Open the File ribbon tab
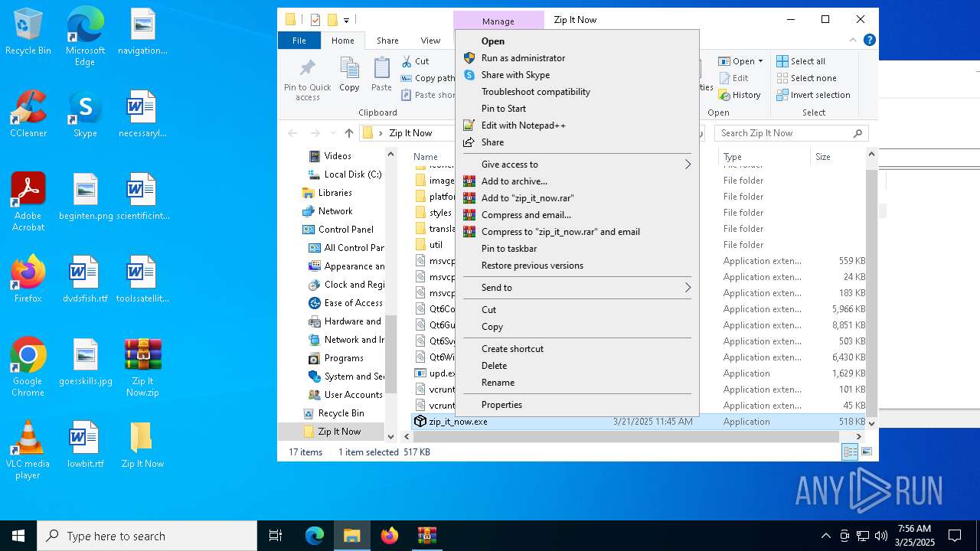Screen dimensions: 980x551 pos(299,41)
